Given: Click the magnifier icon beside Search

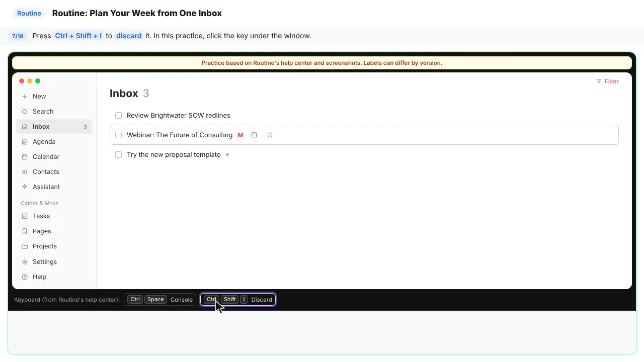Looking at the screenshot, I should 25,112.
